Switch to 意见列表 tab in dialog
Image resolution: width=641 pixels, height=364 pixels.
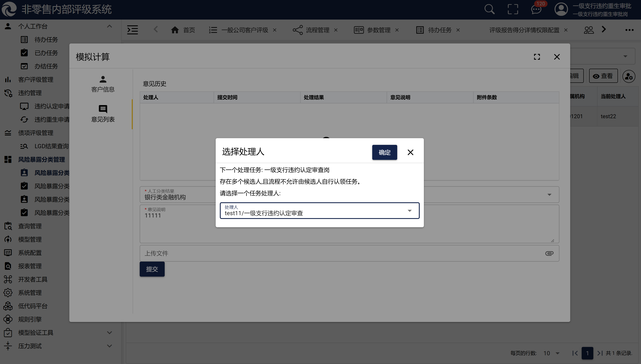(103, 114)
